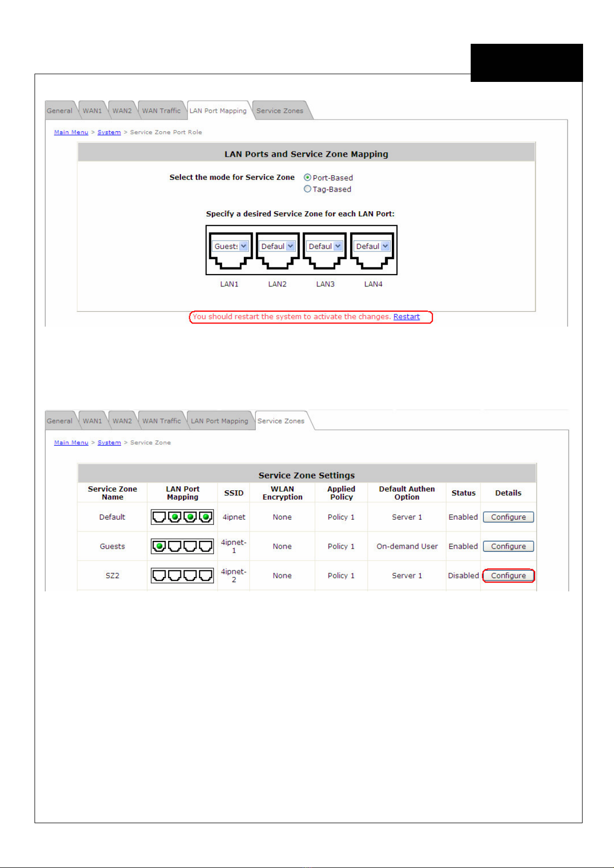Open the LAN1 service zone dropdown
The height and width of the screenshot is (868, 614).
(x=230, y=246)
